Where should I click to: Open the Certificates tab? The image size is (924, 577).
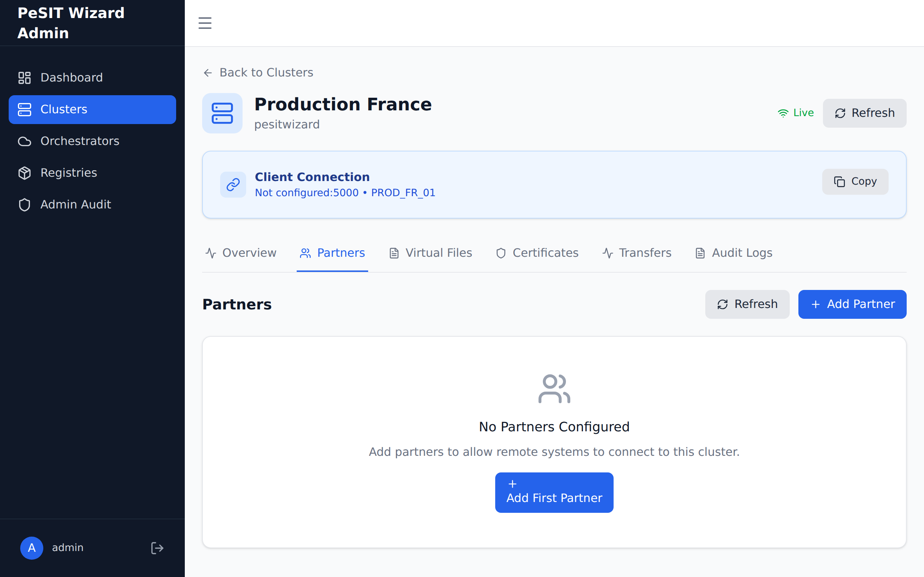point(537,253)
